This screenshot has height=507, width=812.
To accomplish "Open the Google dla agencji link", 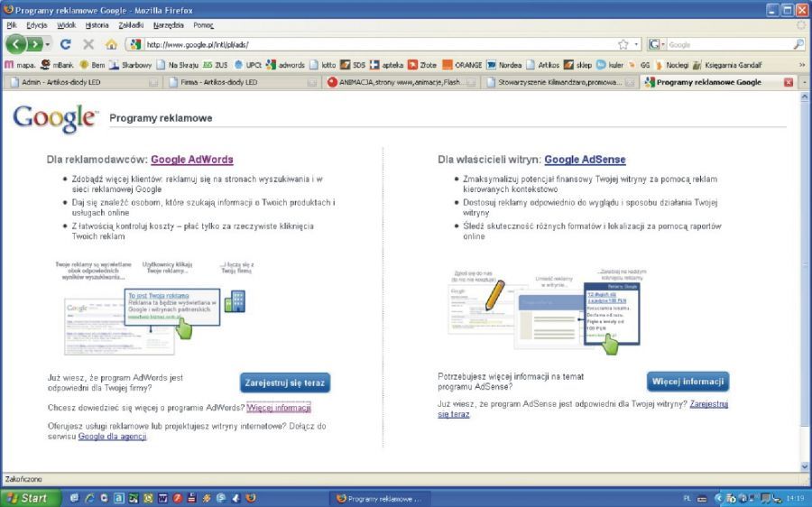I will pos(113,436).
